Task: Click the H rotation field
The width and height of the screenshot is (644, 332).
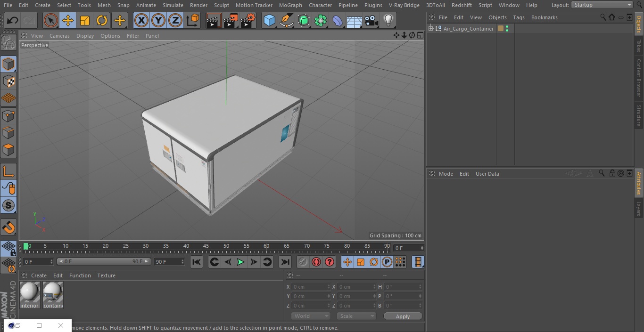Action: (x=402, y=287)
